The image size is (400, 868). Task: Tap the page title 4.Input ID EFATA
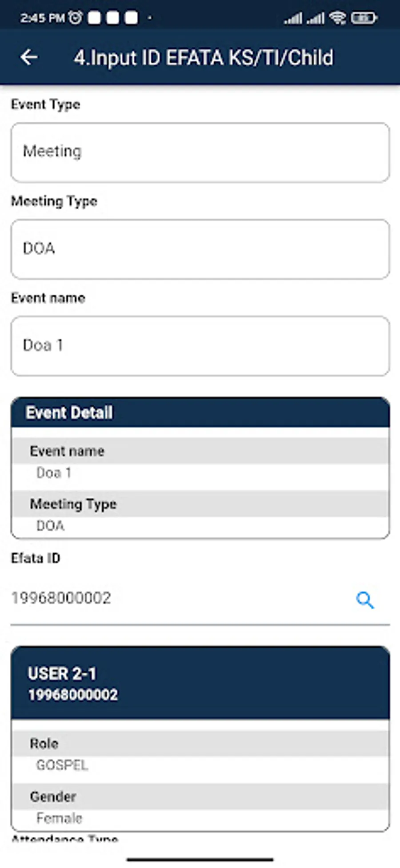point(204,58)
